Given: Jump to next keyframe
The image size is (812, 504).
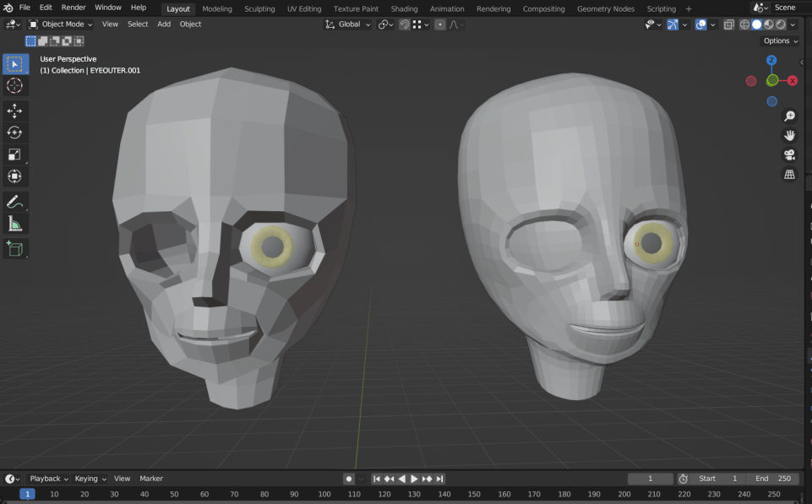Looking at the screenshot, I should [427, 479].
